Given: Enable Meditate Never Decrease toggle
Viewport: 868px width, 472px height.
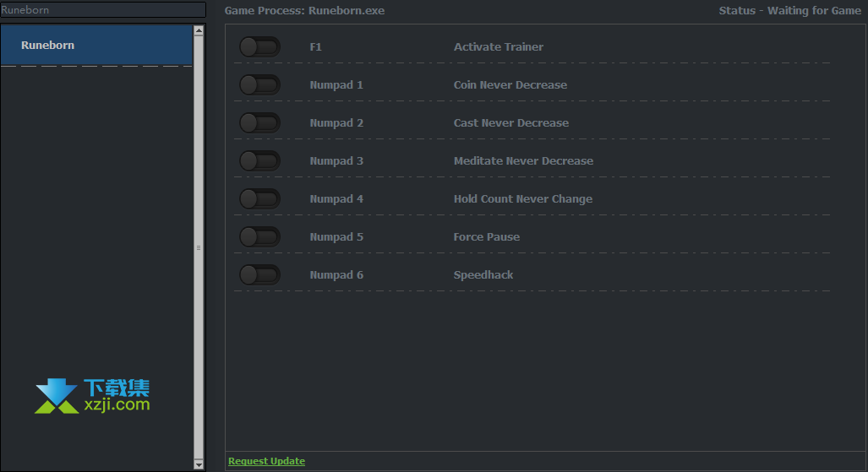Looking at the screenshot, I should point(259,161).
